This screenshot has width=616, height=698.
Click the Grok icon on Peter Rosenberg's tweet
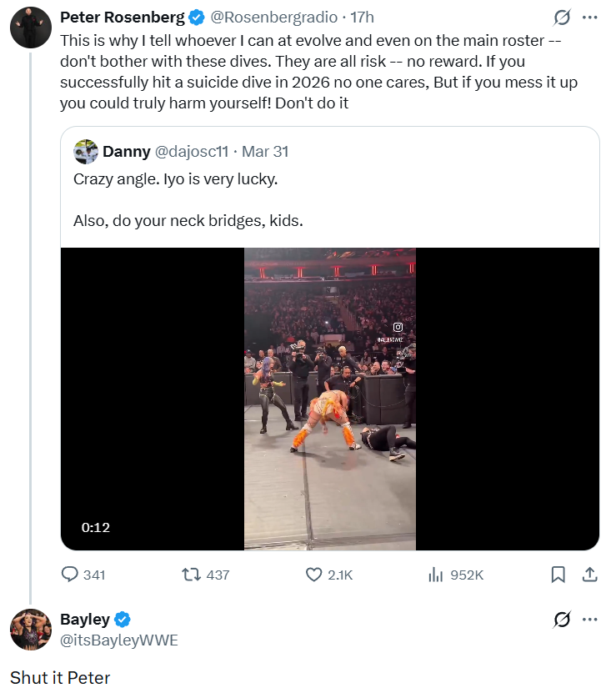(563, 18)
